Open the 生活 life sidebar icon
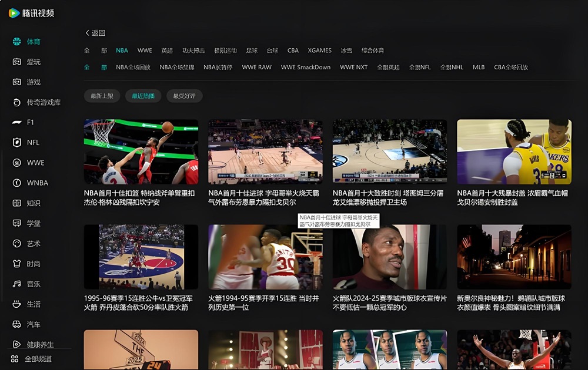Image resolution: width=588 pixels, height=370 pixels. (x=17, y=304)
